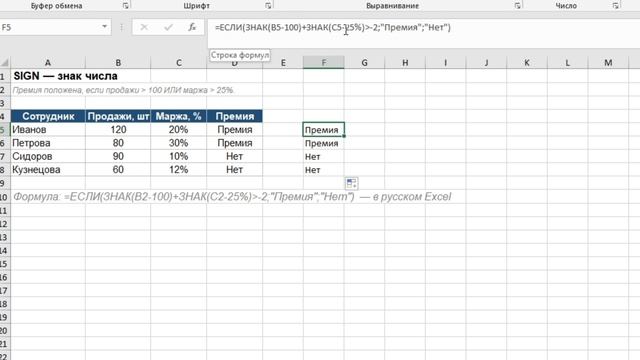
Task: Select row 12 header
Action: pyautogui.click(x=4, y=224)
